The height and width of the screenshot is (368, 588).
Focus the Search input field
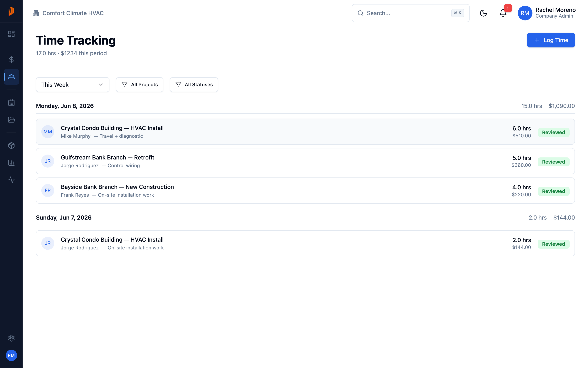[x=411, y=13]
